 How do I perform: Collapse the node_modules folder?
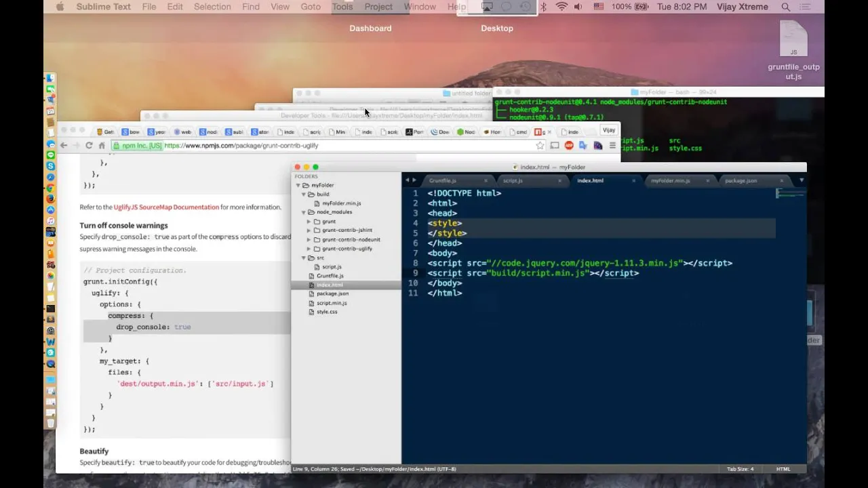click(303, 212)
